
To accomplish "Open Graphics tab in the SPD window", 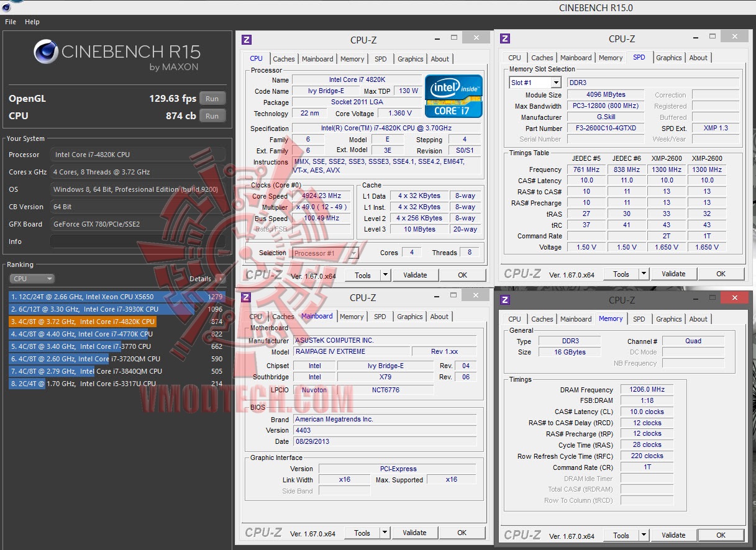I will [x=669, y=58].
